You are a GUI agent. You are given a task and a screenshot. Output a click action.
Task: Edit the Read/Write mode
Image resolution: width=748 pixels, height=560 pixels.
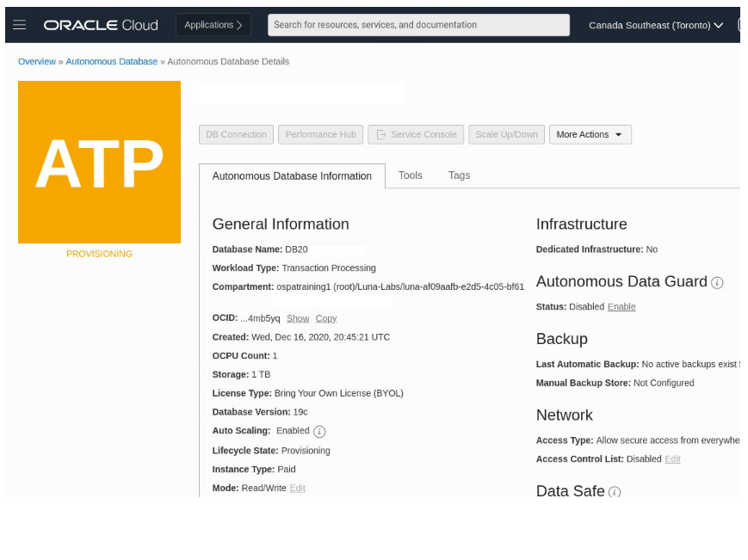coord(298,488)
